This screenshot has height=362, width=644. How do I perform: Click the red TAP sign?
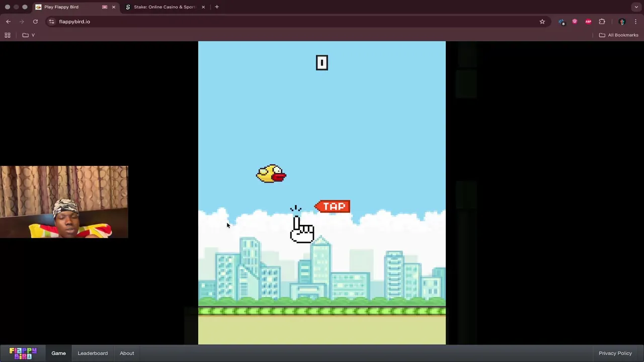[332, 207]
